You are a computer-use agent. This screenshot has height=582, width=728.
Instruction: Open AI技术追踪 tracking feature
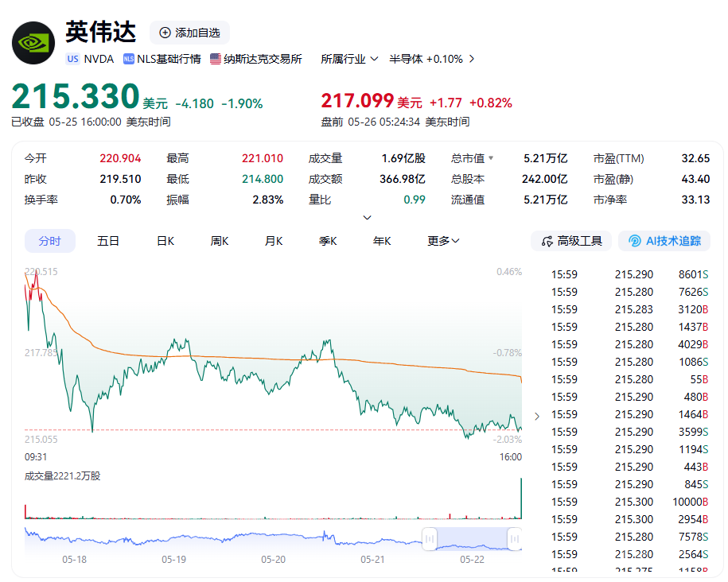(664, 241)
